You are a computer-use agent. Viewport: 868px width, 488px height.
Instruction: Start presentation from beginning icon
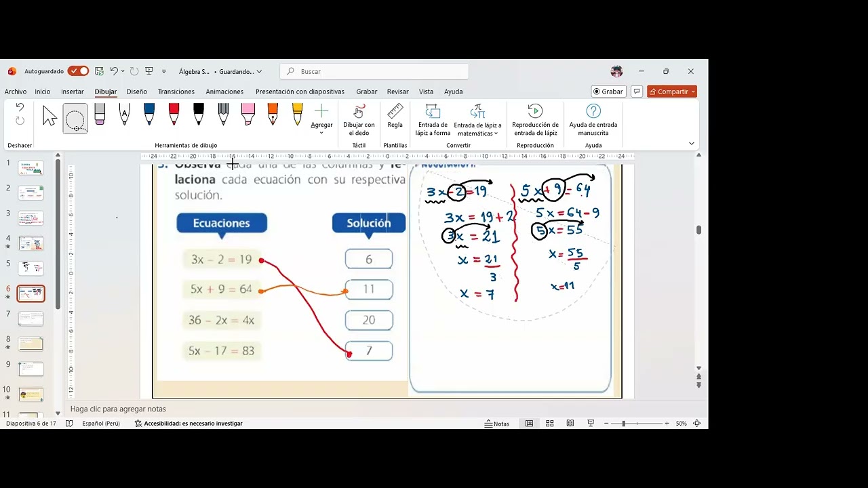(x=149, y=71)
